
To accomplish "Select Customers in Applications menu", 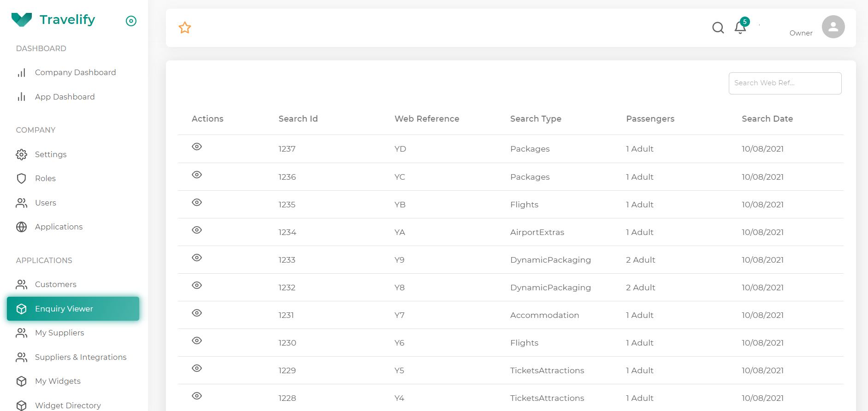I will 55,284.
